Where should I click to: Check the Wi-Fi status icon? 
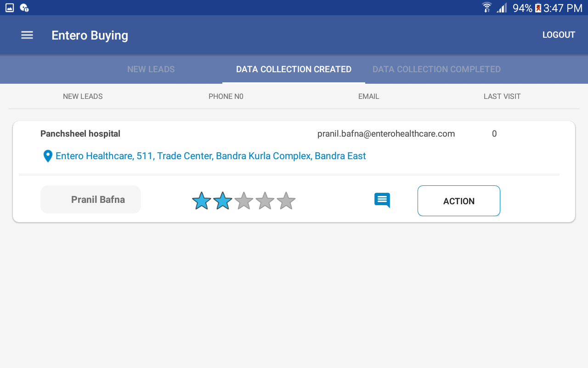(487, 8)
